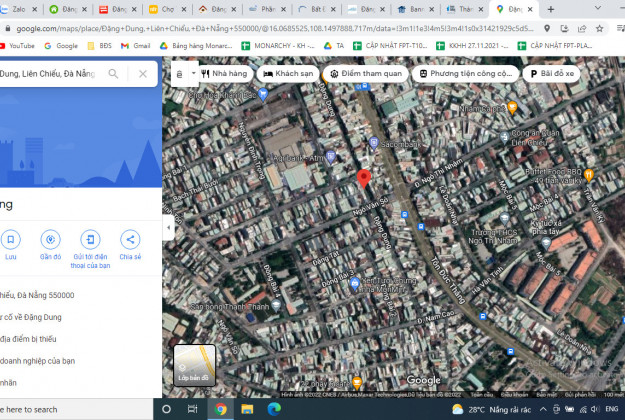
Task: Open Windows Task View icon
Action: tap(193, 409)
